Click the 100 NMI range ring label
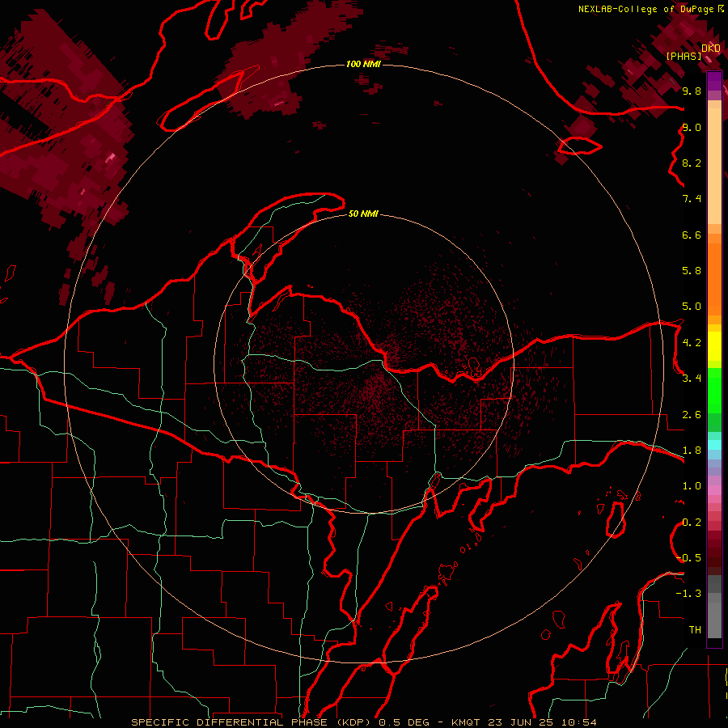This screenshot has width=728, height=728. point(363,64)
